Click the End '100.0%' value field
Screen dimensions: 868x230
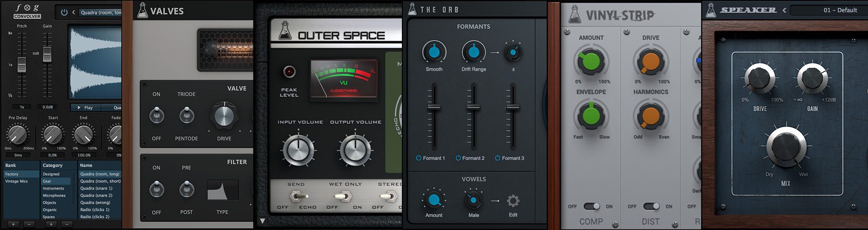(x=84, y=155)
